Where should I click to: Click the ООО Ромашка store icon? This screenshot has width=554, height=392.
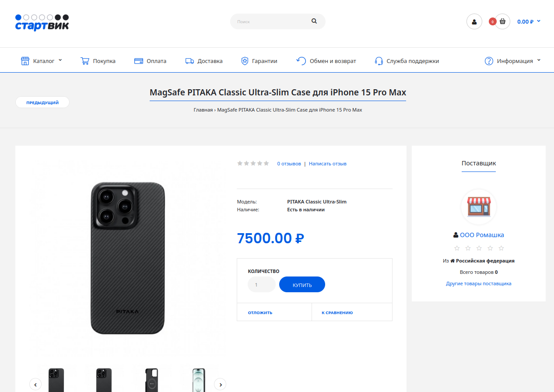point(479,207)
